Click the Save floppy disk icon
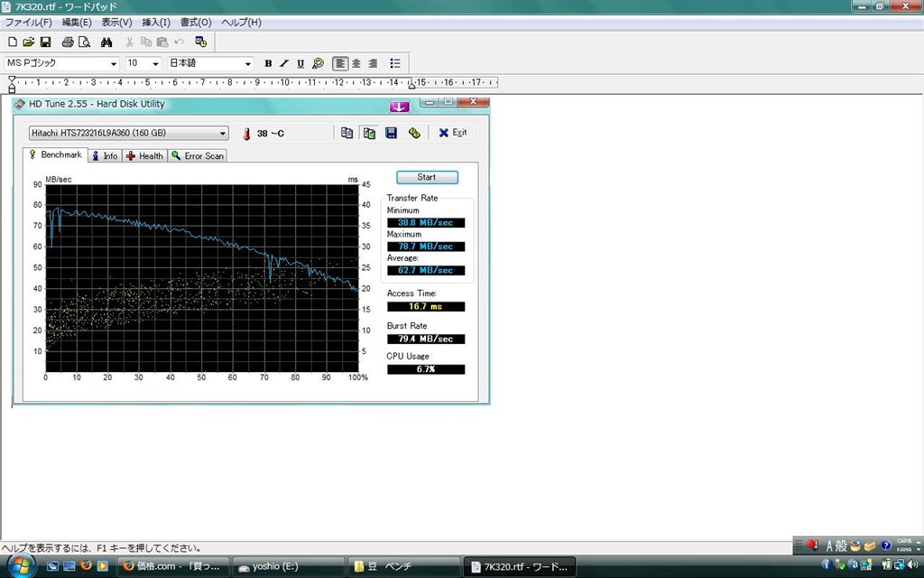 coord(45,42)
